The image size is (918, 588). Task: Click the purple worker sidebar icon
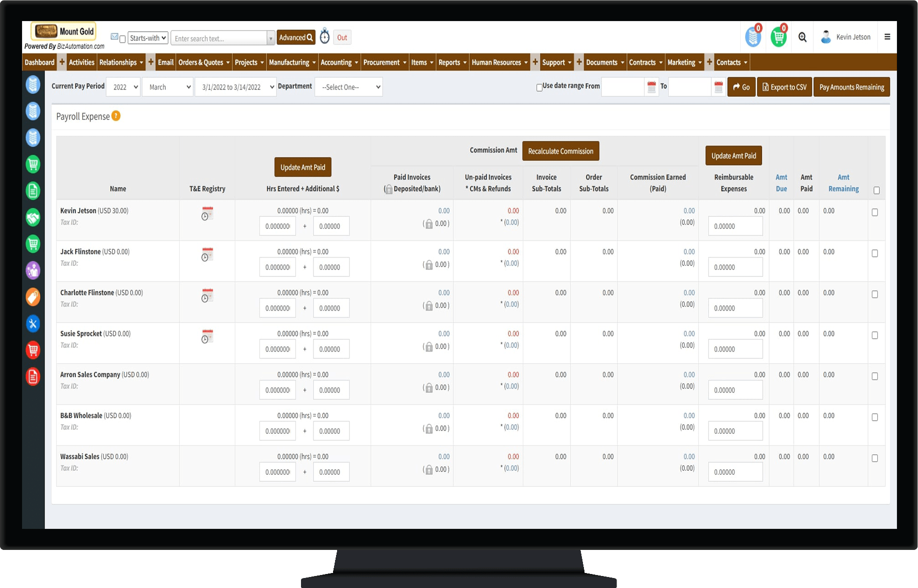33,270
